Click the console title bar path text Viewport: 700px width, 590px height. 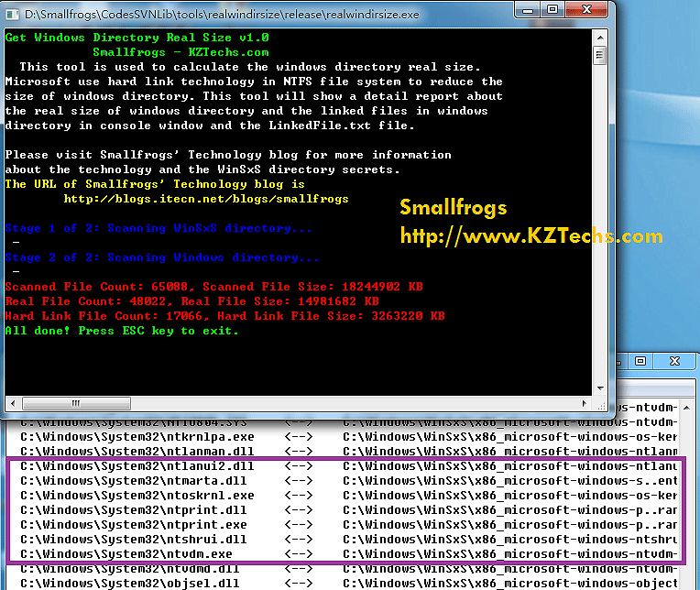220,14
